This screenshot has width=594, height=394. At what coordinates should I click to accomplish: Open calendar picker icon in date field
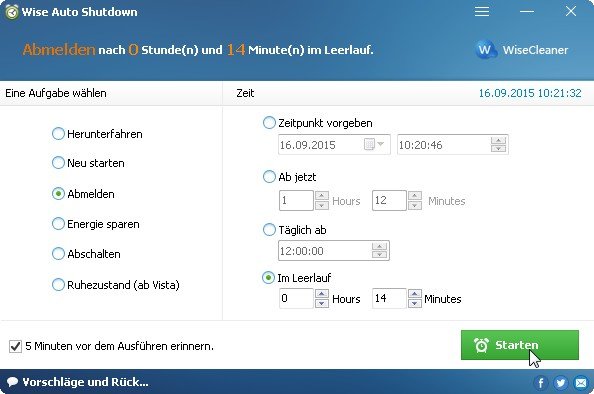369,144
